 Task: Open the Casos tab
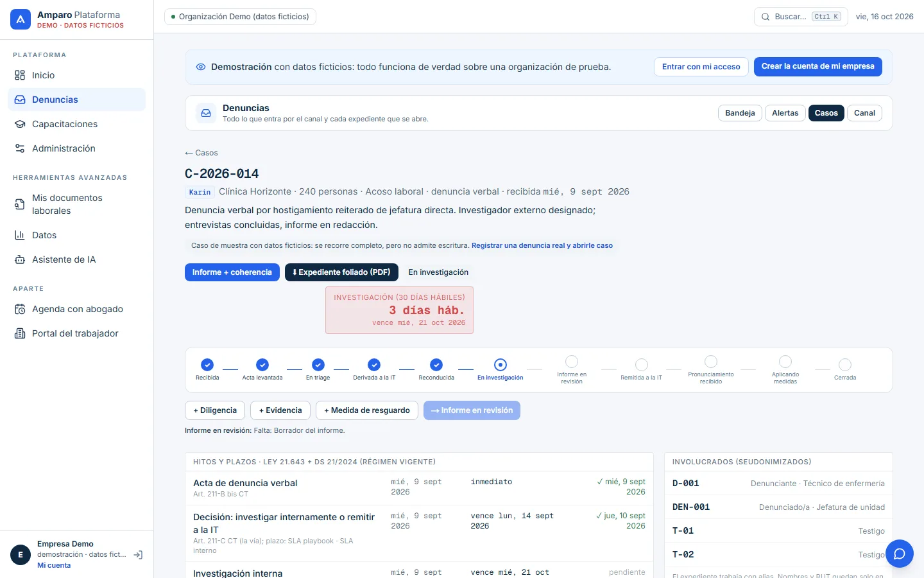[x=826, y=113]
